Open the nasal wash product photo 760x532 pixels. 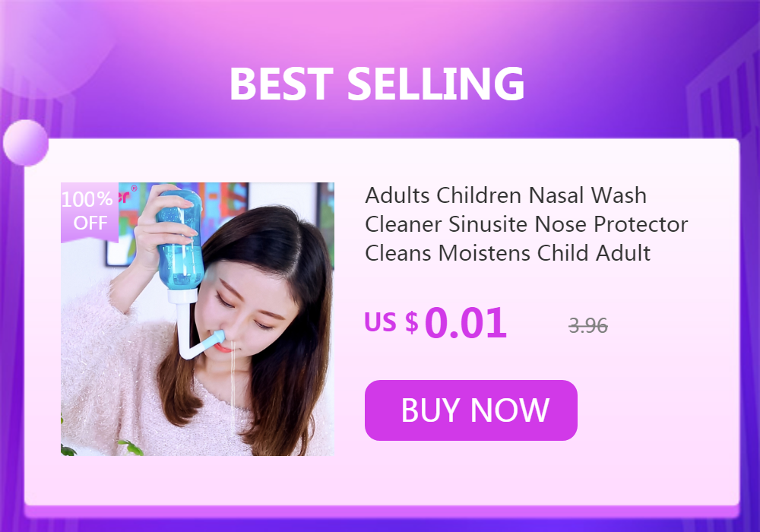pyautogui.click(x=198, y=318)
